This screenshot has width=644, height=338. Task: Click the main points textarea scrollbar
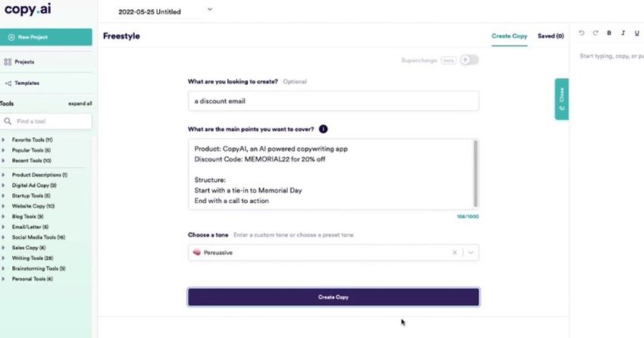point(475,173)
